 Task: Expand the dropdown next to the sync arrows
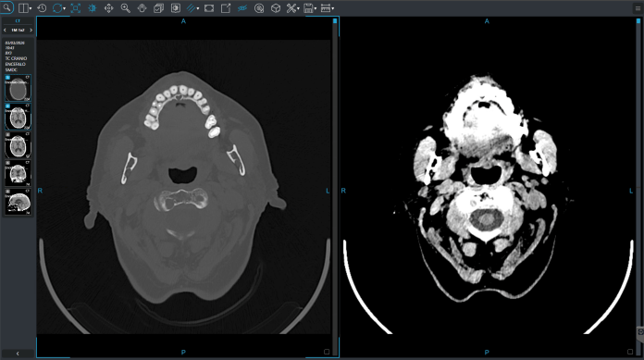pos(65,8)
